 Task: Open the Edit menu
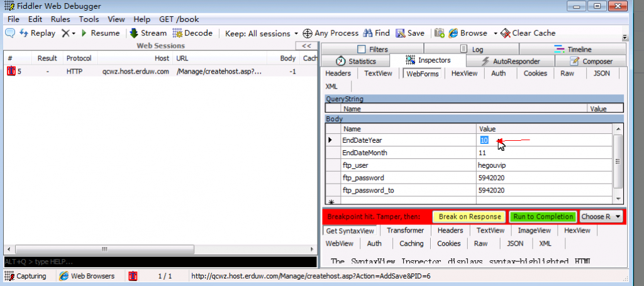[x=35, y=19]
